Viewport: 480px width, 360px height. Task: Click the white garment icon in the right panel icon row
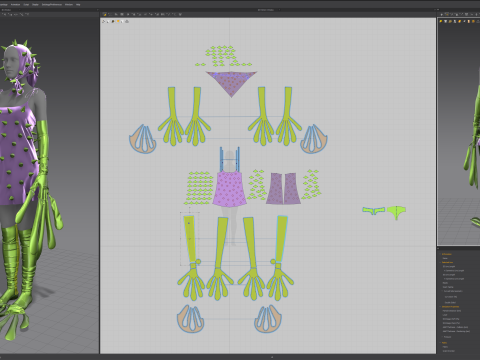(x=445, y=21)
